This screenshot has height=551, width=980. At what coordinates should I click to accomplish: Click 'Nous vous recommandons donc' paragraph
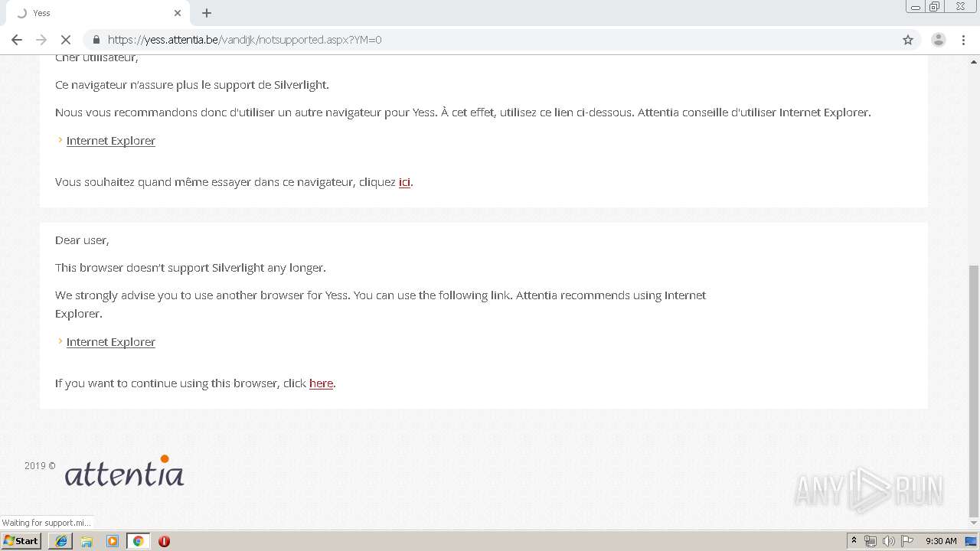click(x=462, y=112)
